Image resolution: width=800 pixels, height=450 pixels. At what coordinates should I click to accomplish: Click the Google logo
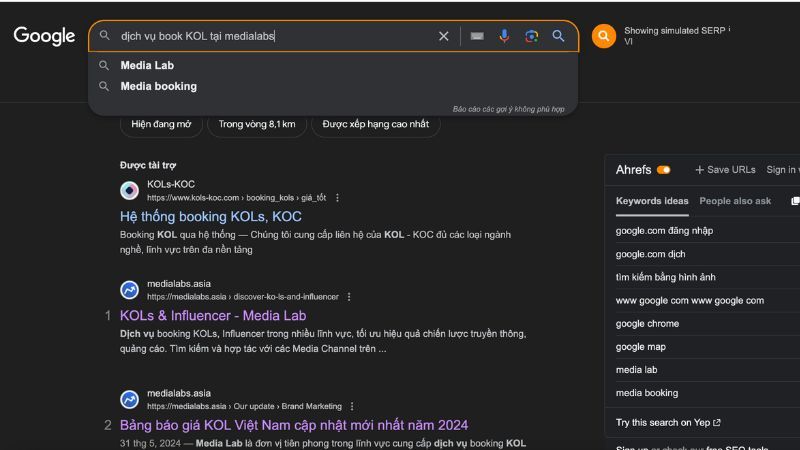44,36
